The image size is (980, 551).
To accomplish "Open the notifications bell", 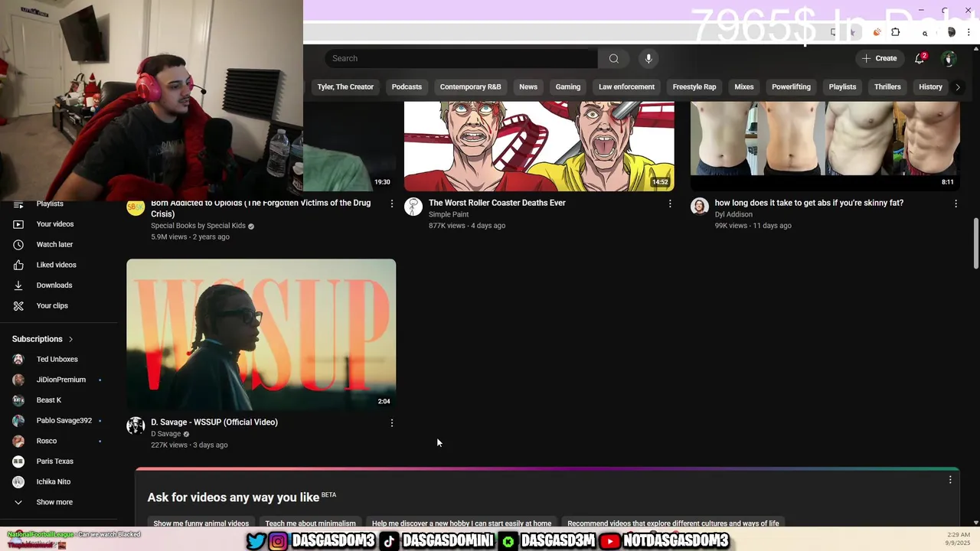I will (920, 58).
